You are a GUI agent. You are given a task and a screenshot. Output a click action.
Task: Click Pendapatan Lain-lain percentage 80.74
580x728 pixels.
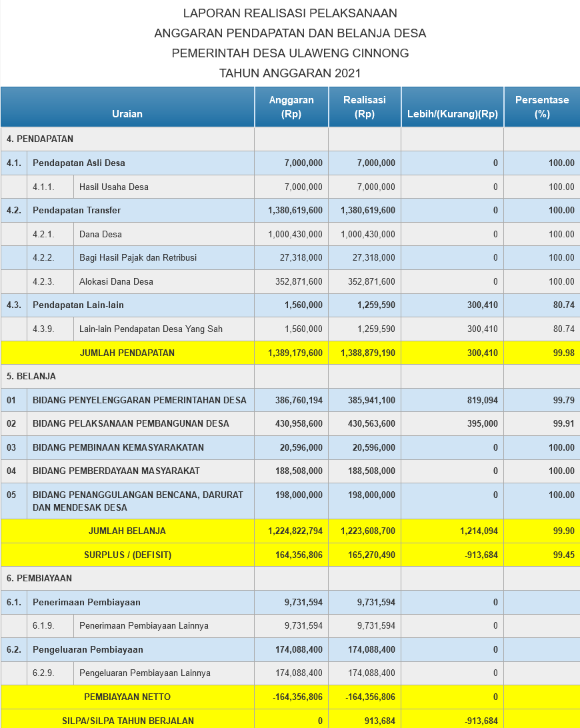pos(564,305)
